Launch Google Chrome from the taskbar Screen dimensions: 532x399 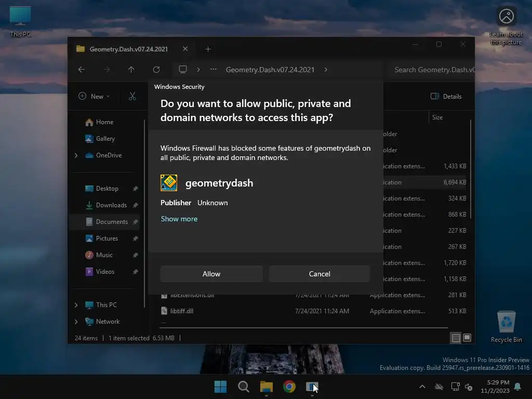(289, 387)
